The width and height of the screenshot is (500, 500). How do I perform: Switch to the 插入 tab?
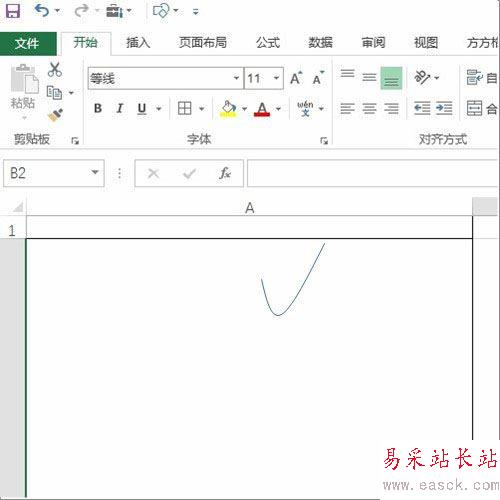(138, 43)
